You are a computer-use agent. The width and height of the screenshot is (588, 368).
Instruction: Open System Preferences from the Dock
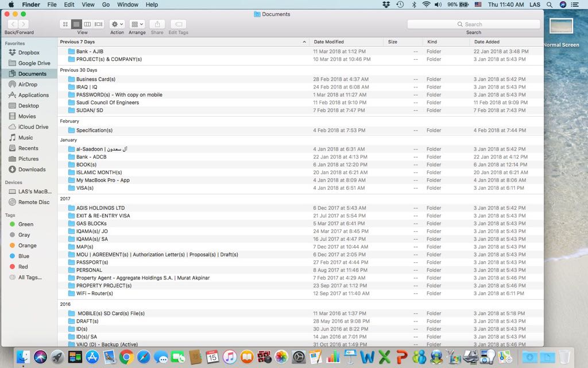coord(299,356)
